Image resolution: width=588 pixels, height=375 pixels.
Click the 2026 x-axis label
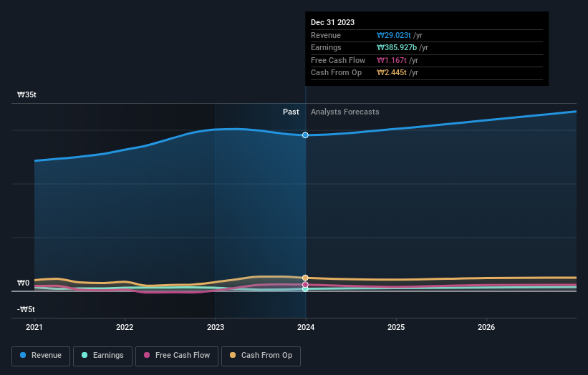pyautogui.click(x=486, y=328)
